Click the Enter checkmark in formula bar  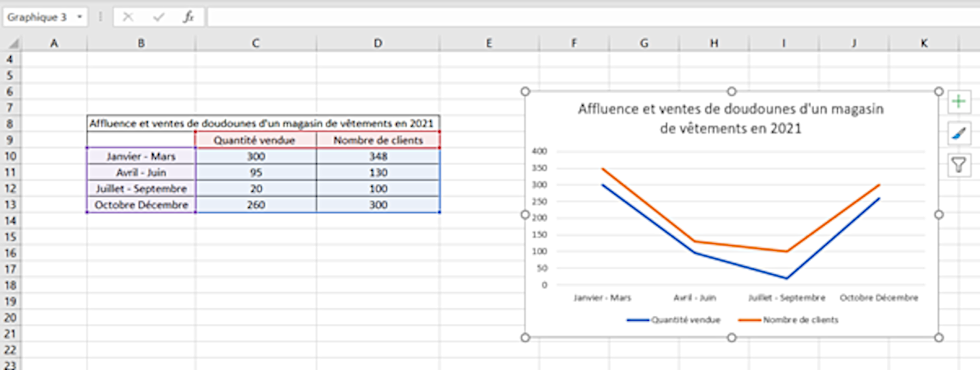click(x=158, y=17)
